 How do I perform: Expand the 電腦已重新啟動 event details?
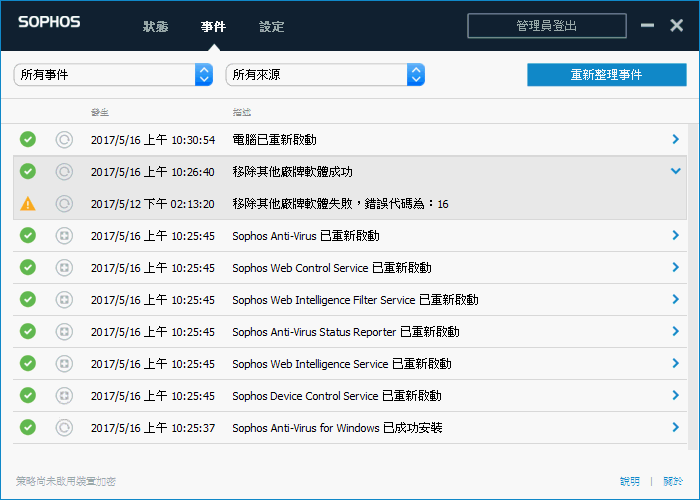[676, 140]
